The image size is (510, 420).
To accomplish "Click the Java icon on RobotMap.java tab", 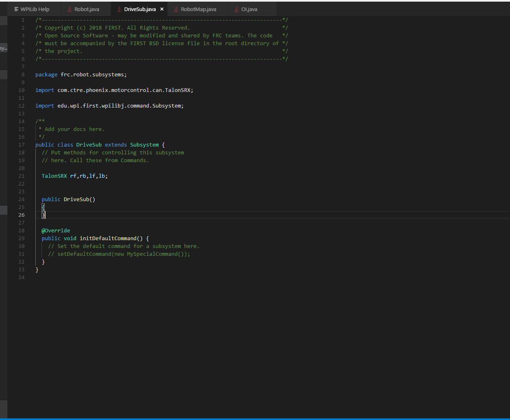I will pos(176,9).
